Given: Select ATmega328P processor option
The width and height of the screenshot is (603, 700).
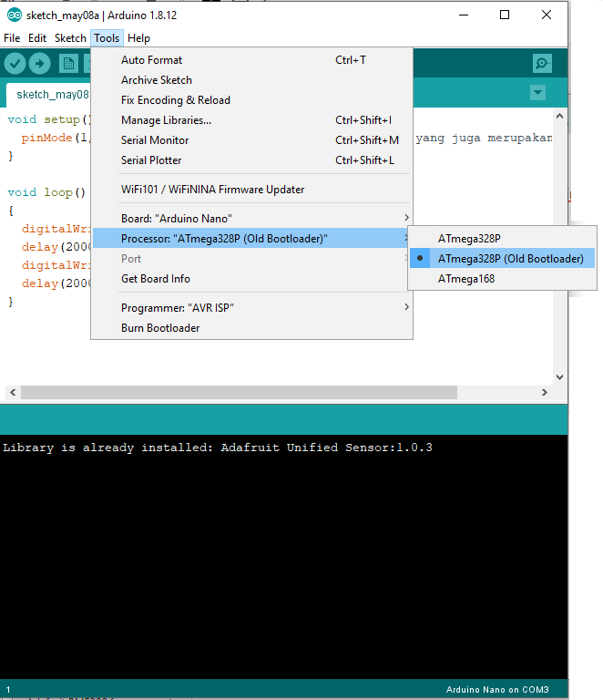Looking at the screenshot, I should point(502,239).
